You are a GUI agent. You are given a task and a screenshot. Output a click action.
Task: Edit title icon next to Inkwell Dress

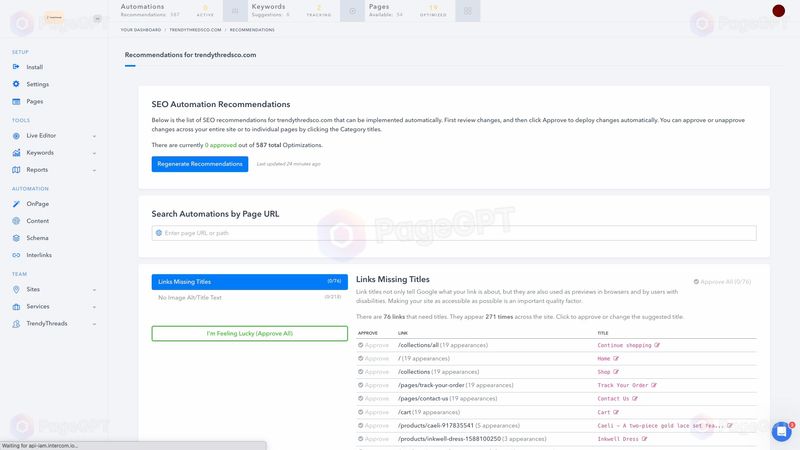(644, 439)
